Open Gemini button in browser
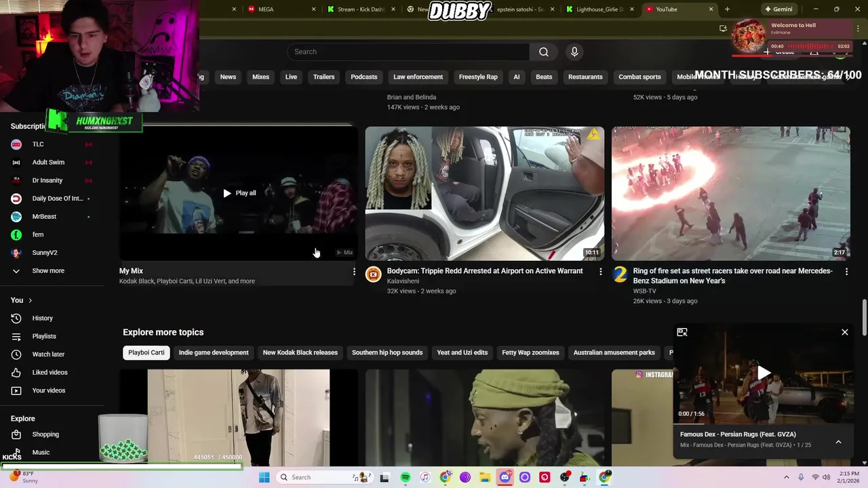 (x=778, y=9)
